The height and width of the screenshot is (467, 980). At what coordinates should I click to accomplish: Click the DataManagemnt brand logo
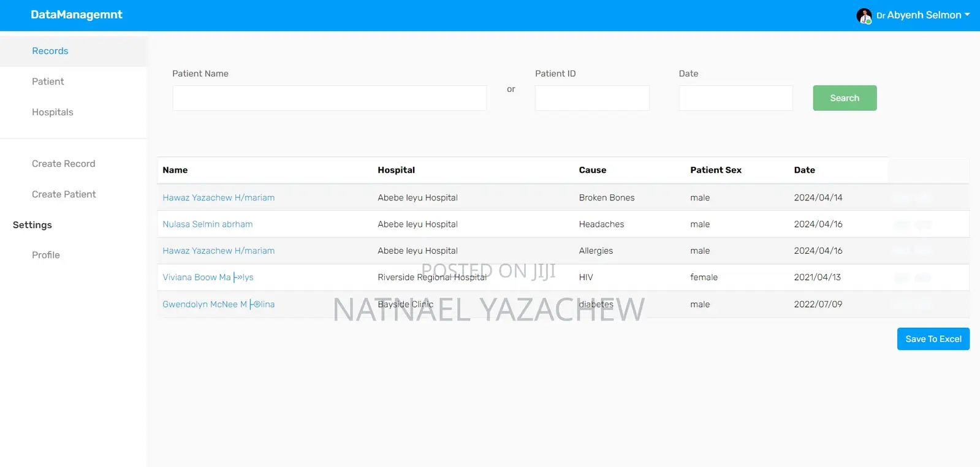point(77,15)
